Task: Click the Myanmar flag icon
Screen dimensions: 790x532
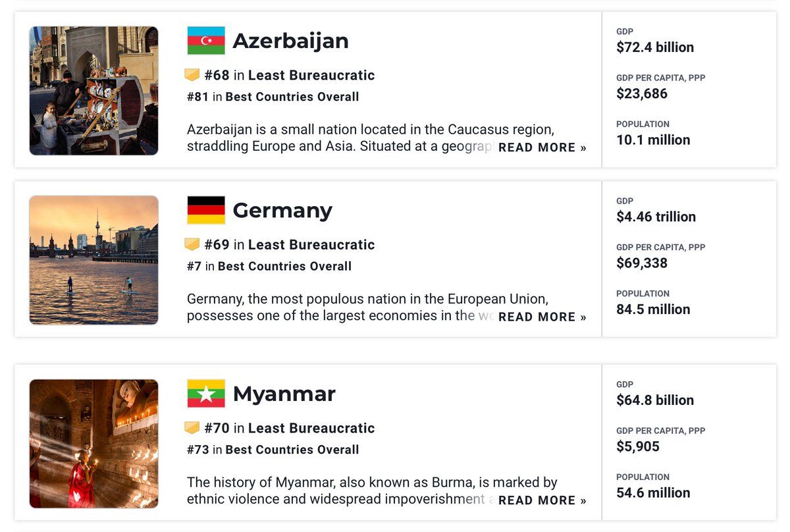Action: 206,394
